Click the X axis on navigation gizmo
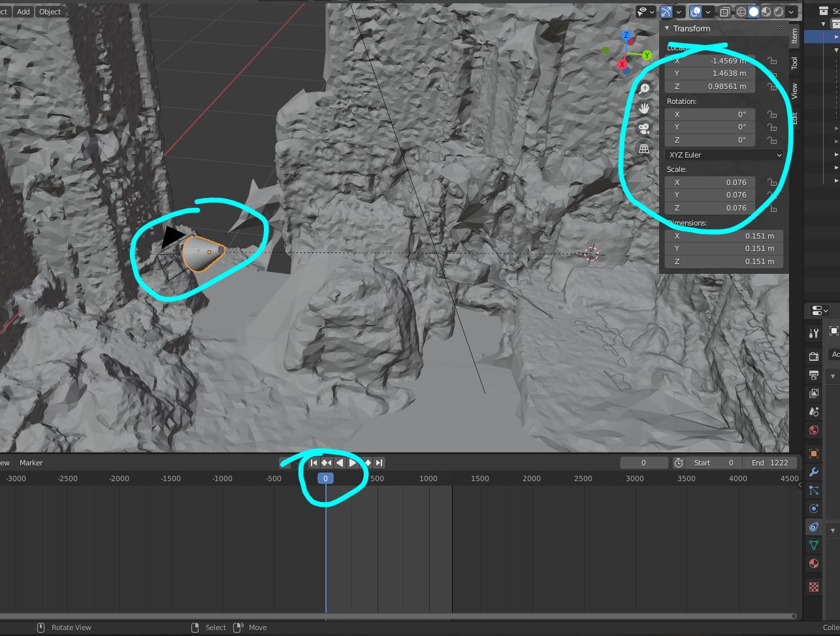 point(622,65)
